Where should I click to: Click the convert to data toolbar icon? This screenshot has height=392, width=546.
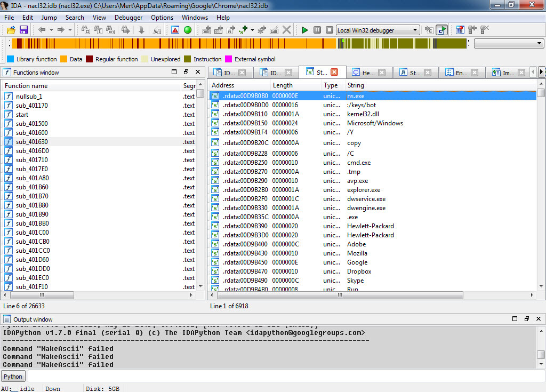pos(219,30)
